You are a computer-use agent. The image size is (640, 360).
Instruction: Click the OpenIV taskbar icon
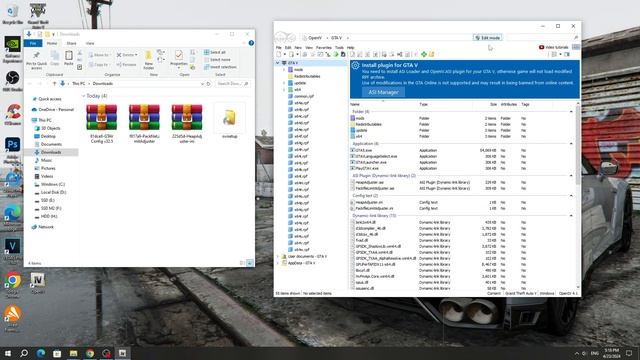point(122,353)
